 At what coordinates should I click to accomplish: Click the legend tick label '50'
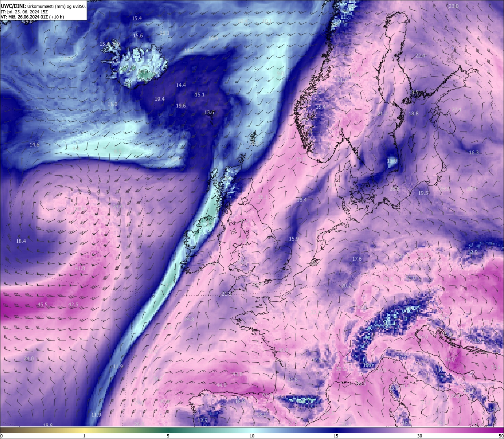pos(501,436)
